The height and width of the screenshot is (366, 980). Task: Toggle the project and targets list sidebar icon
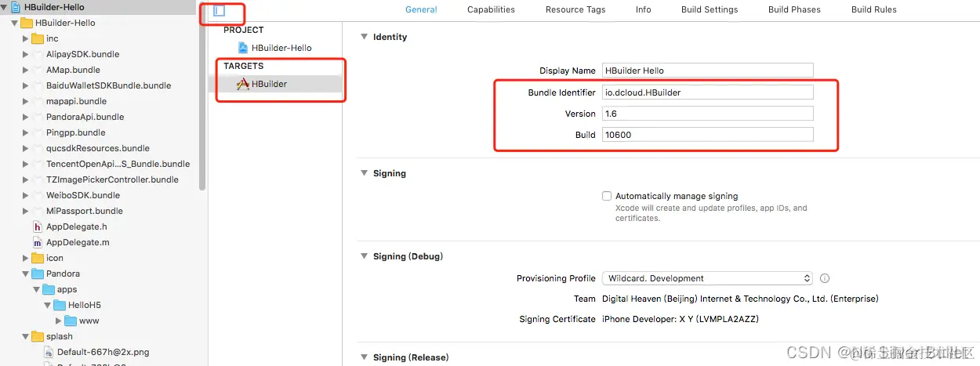tap(220, 11)
